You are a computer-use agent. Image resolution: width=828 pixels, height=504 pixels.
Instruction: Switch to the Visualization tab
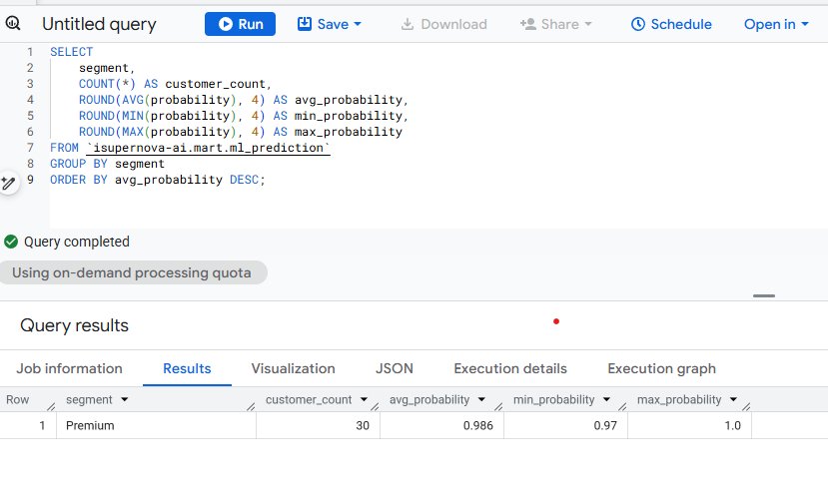coord(293,368)
